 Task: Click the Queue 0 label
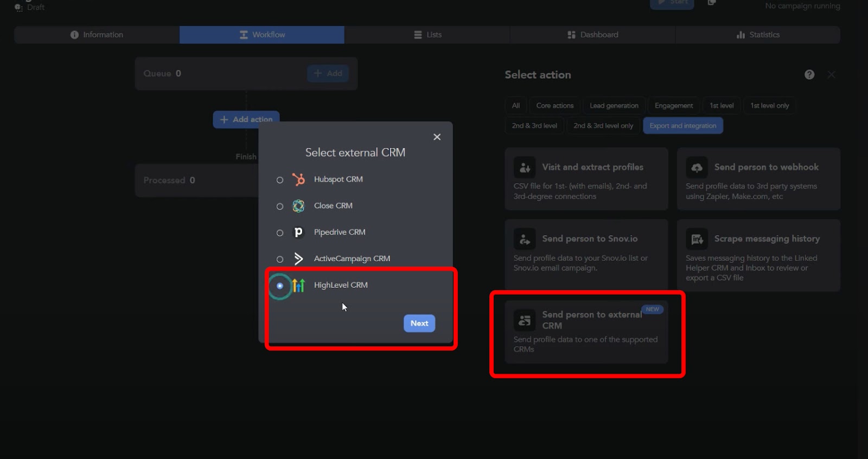coord(162,74)
